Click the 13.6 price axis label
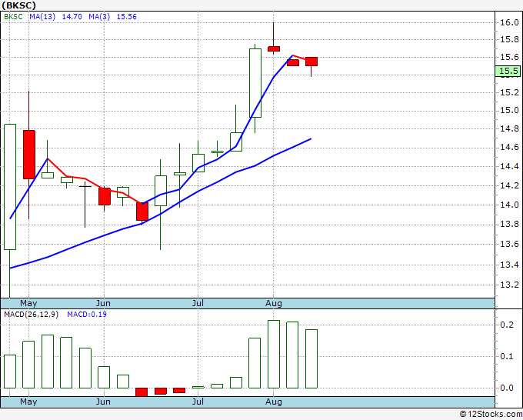 point(509,245)
